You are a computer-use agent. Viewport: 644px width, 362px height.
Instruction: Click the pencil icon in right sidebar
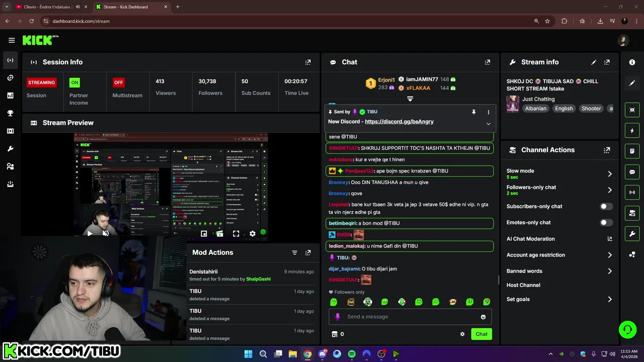tap(632, 83)
